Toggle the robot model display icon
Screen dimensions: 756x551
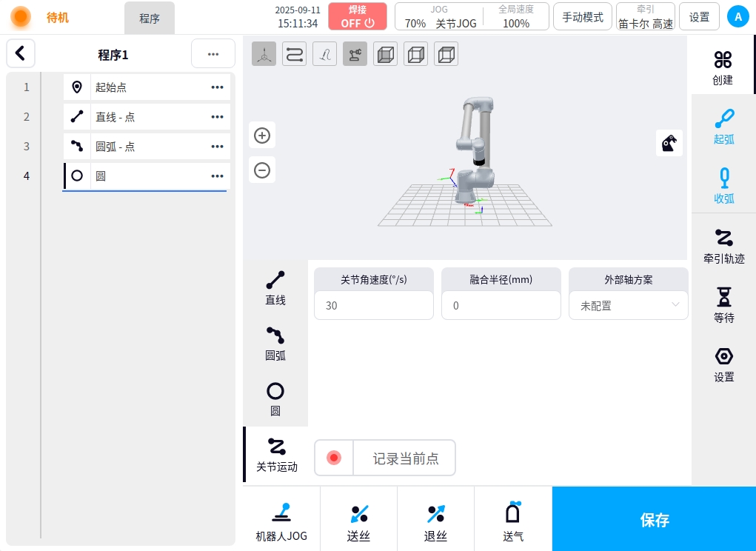point(355,54)
